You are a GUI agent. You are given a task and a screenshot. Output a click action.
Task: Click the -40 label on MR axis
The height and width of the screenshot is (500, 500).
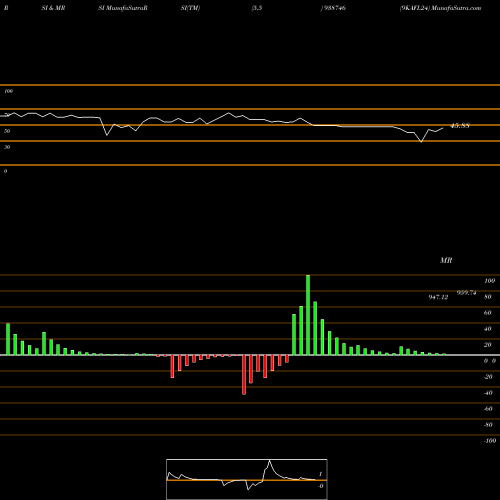click(488, 393)
